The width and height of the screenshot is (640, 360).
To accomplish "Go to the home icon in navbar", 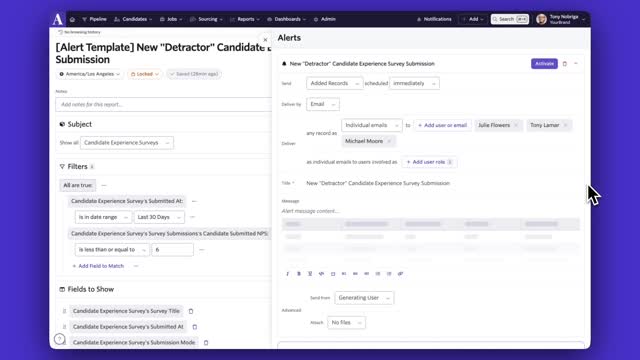I will pyautogui.click(x=72, y=19).
